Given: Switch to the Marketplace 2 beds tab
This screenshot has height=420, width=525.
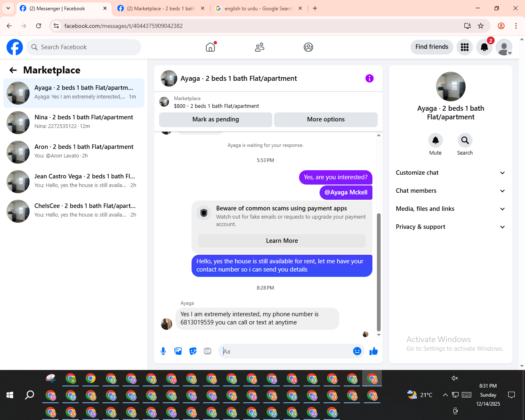Looking at the screenshot, I should coord(161,8).
